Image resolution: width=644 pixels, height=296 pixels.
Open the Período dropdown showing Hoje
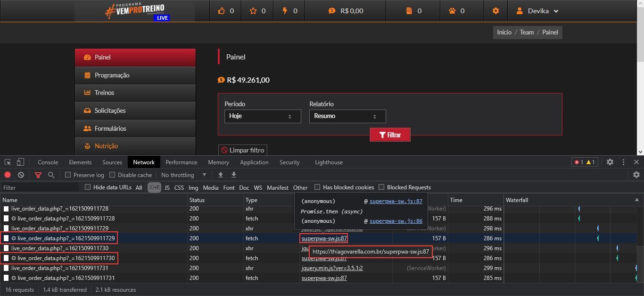262,116
